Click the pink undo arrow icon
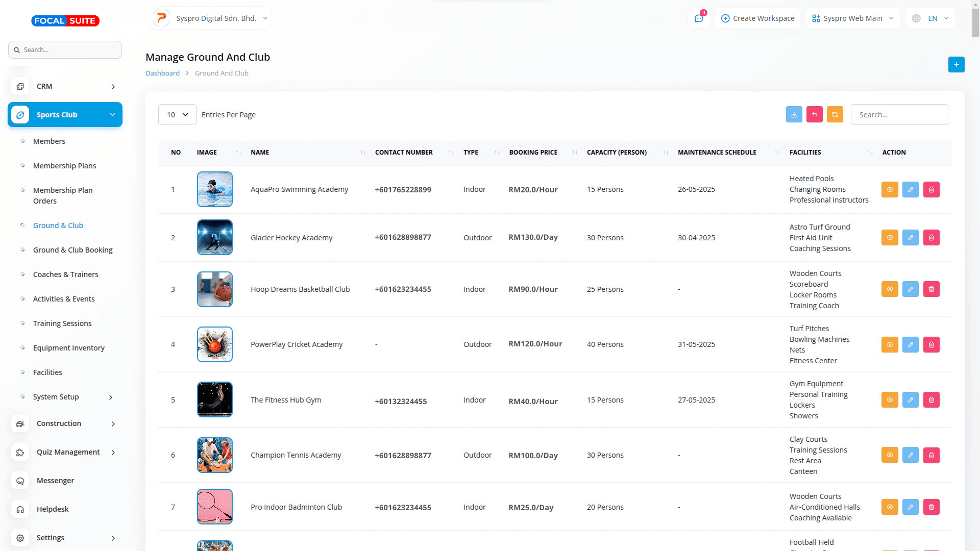Viewport: 980px width, 551px height. 814,115
